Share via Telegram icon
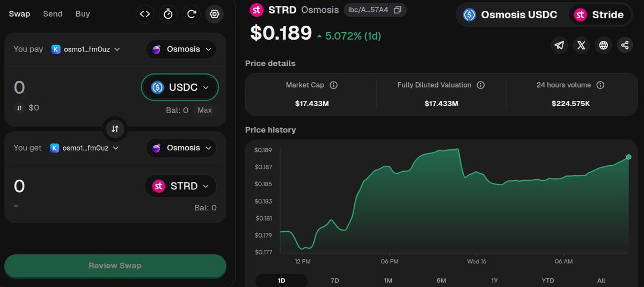 (x=560, y=45)
